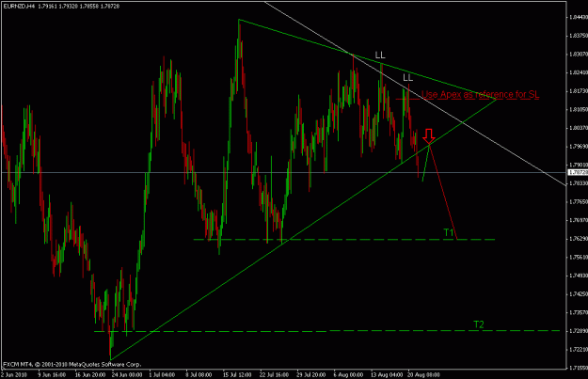Select the upper LL label by the green trendline
This screenshot has height=379, width=588.
[x=380, y=55]
